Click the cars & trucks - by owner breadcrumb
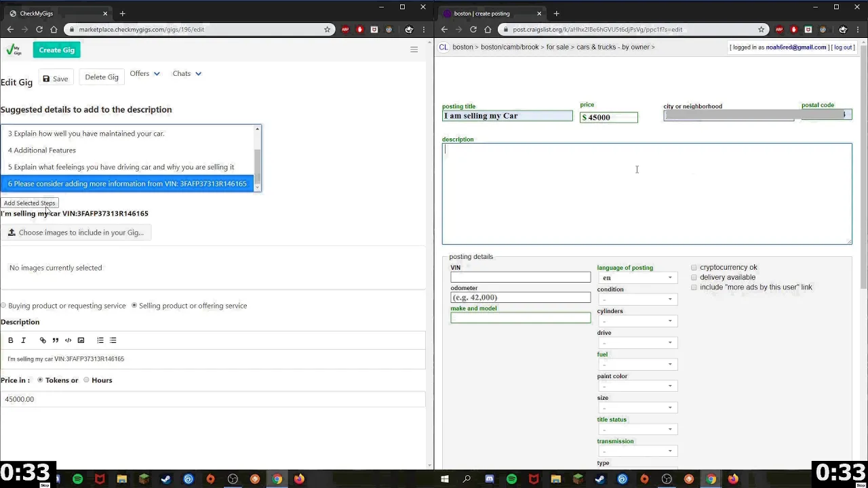 click(613, 47)
